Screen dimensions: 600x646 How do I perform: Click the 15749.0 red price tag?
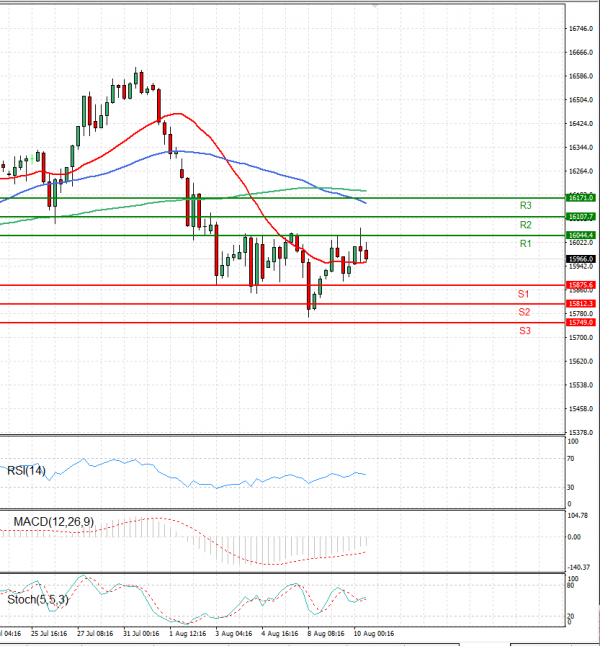(x=581, y=323)
